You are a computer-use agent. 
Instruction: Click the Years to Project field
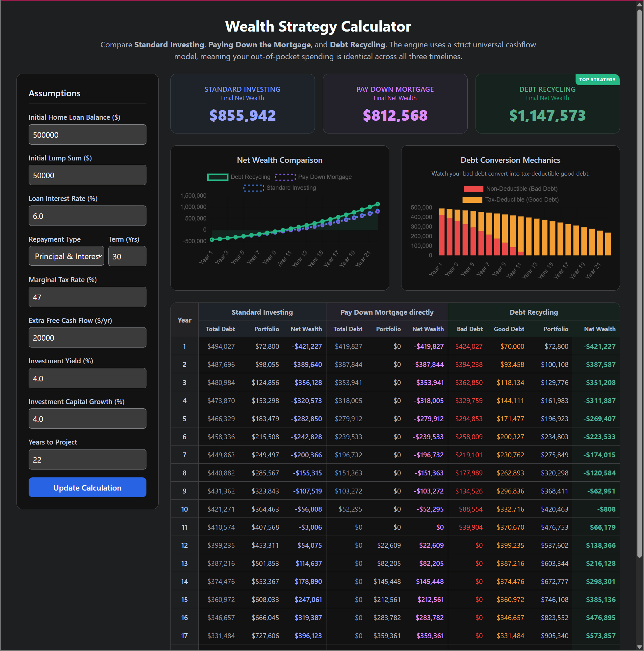click(x=87, y=460)
